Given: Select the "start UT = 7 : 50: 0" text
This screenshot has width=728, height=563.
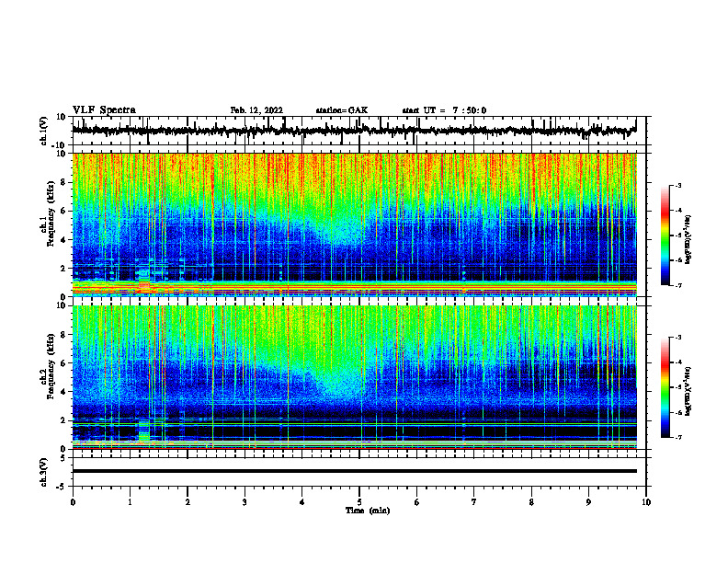Looking at the screenshot, I should tap(444, 110).
